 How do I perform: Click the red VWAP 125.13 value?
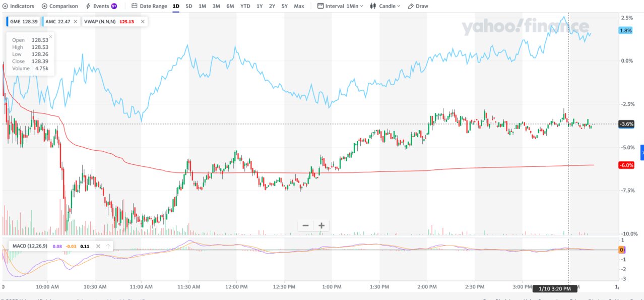tap(127, 21)
